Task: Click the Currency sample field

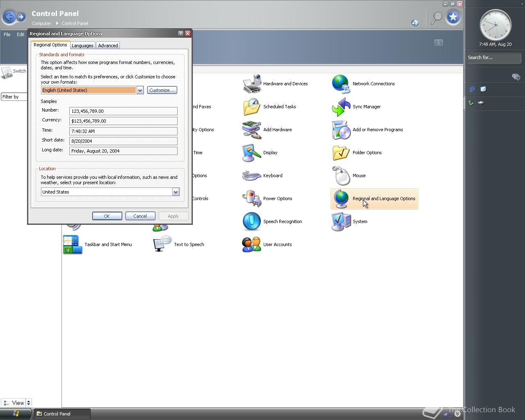Action: coord(123,121)
